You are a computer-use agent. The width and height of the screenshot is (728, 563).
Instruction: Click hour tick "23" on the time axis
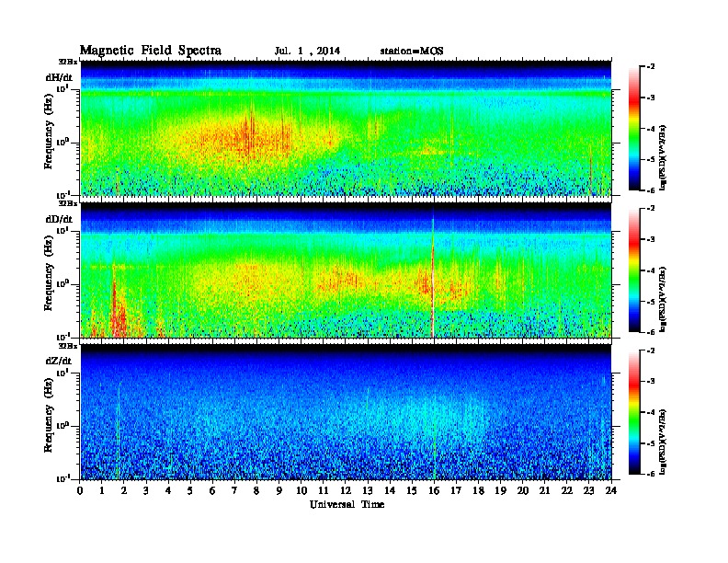(589, 491)
